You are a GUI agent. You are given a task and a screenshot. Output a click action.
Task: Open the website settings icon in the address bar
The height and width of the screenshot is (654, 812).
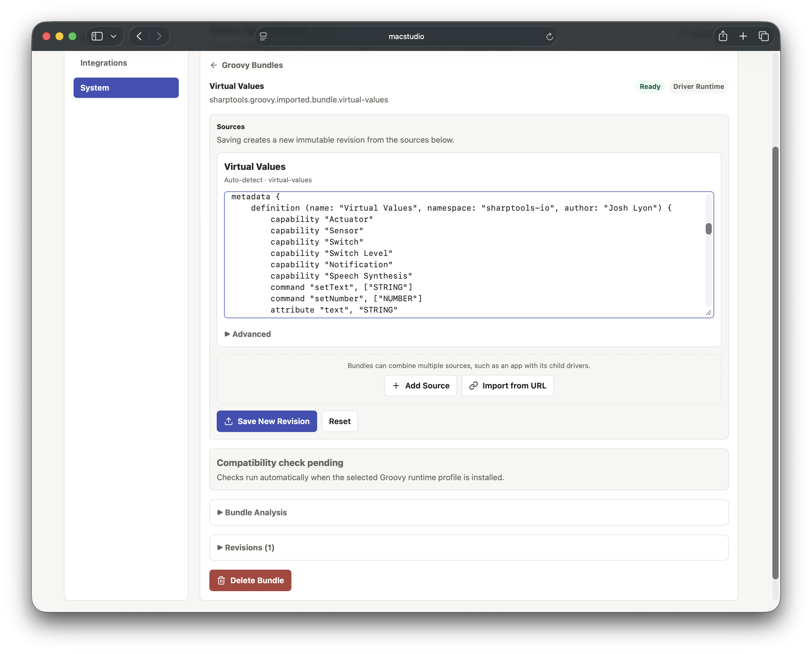pyautogui.click(x=263, y=36)
